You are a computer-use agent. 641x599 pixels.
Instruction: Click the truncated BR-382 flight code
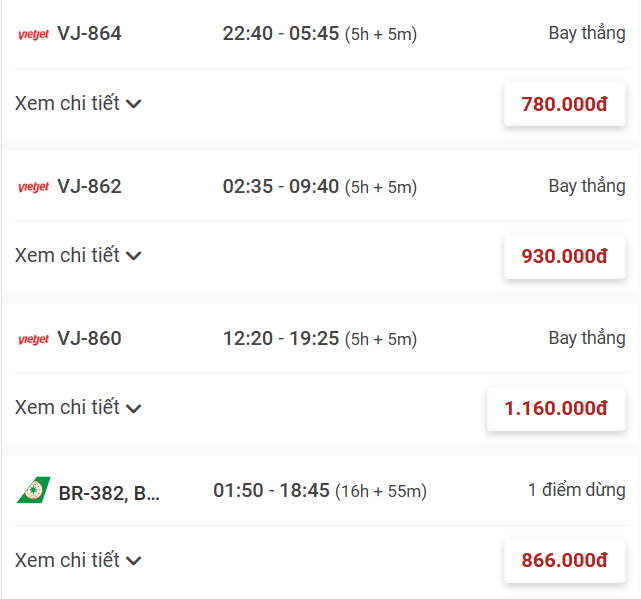[x=109, y=492]
